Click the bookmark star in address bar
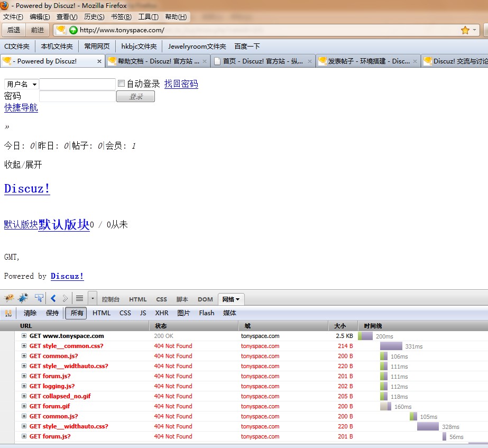The width and height of the screenshot is (488, 448). [465, 30]
